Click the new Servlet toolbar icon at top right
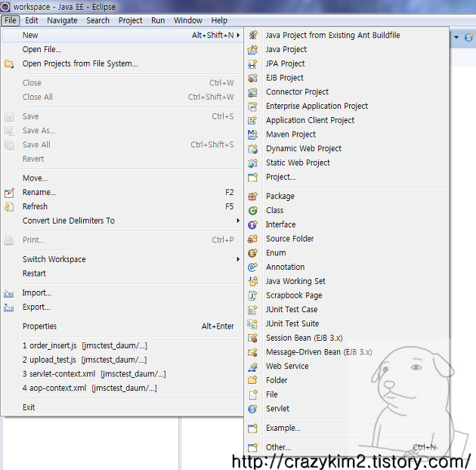476x470 pixels. tap(469, 37)
